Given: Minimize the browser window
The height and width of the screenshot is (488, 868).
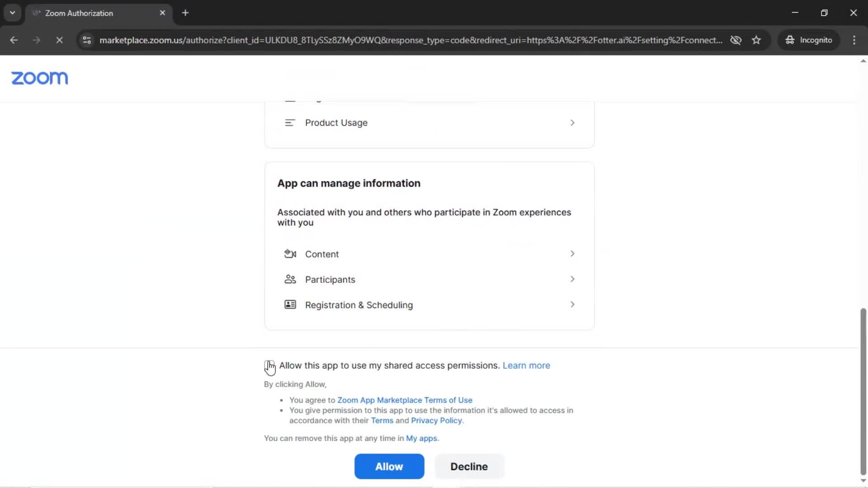Looking at the screenshot, I should [x=795, y=13].
